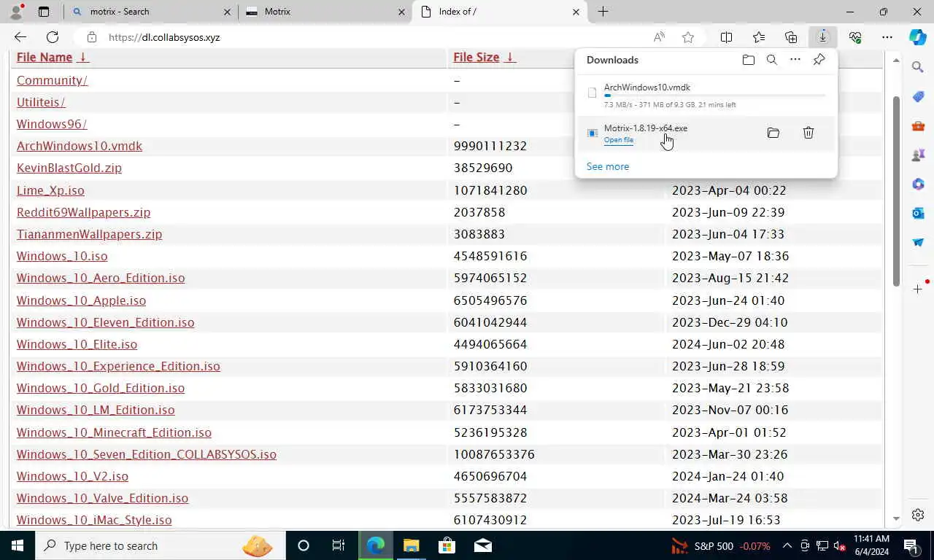The image size is (934, 560).
Task: Open sidebar Drop paper-plane icon
Action: pos(918,242)
